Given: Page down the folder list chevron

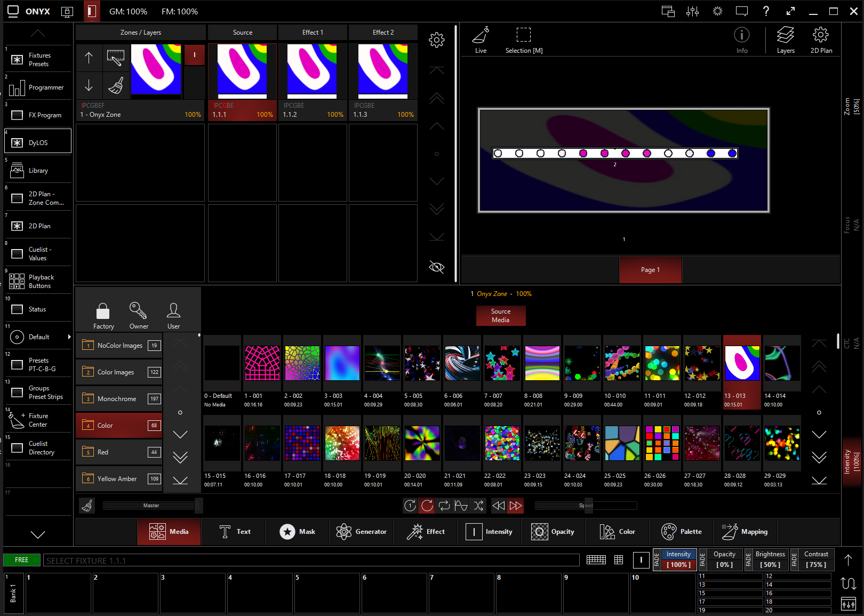Looking at the screenshot, I should pos(180,457).
